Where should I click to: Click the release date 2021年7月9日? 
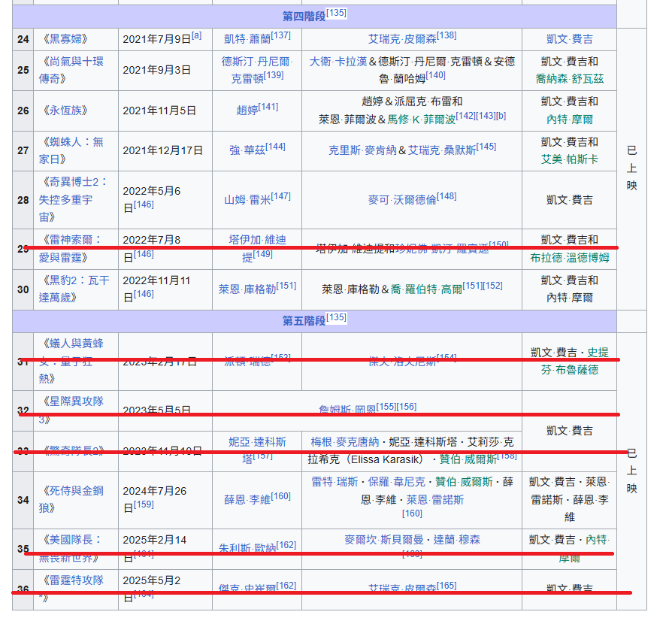coord(157,39)
